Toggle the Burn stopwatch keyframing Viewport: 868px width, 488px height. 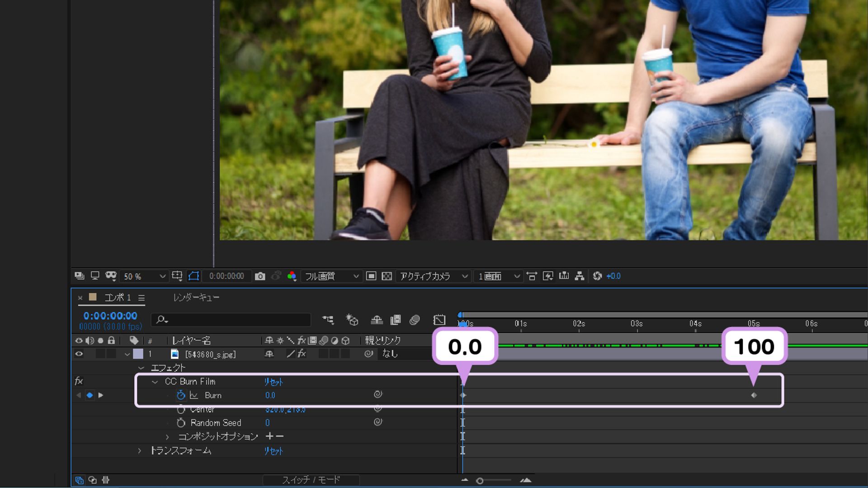click(181, 395)
